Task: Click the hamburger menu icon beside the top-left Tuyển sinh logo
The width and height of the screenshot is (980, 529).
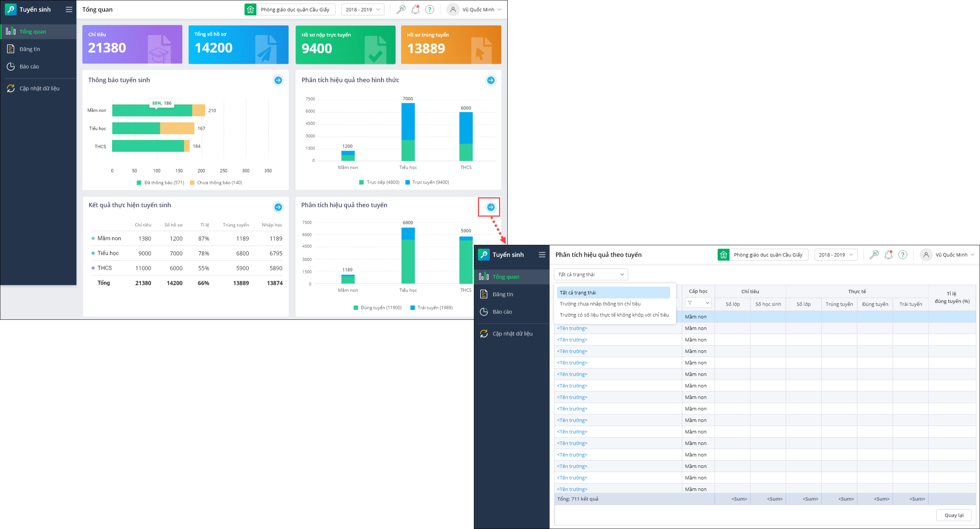Action: [69, 10]
